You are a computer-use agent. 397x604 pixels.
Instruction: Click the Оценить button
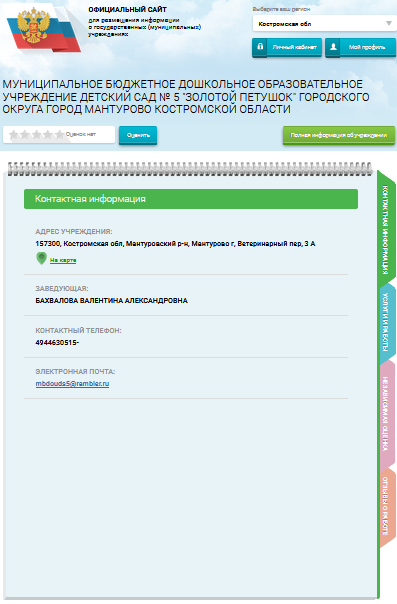(x=138, y=135)
